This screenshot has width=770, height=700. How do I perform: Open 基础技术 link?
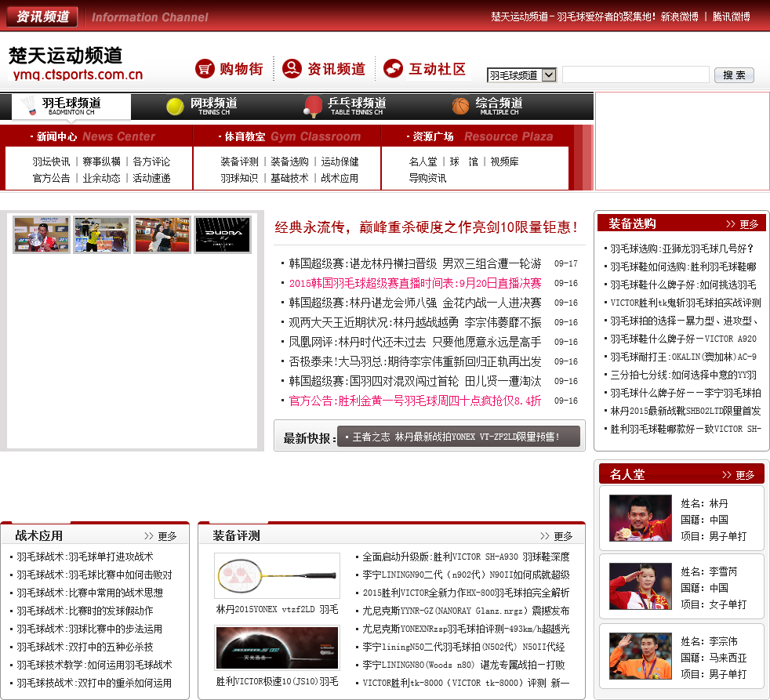click(x=290, y=178)
